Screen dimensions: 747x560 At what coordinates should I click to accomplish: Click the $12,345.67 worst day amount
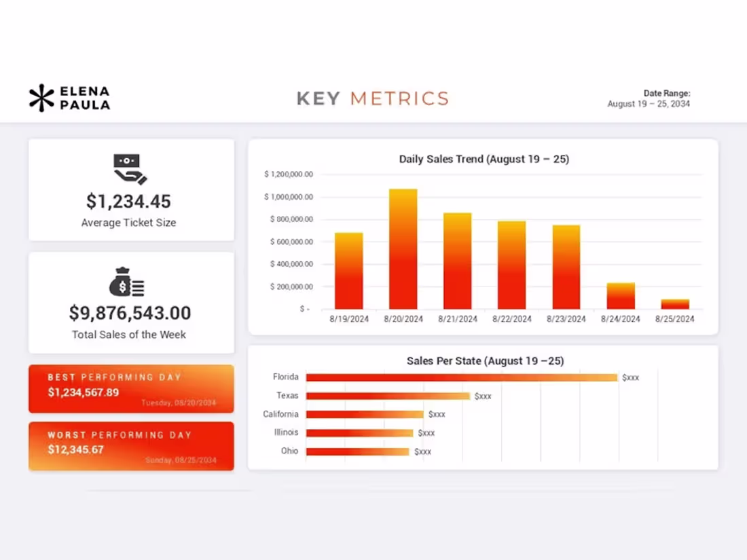(x=76, y=449)
